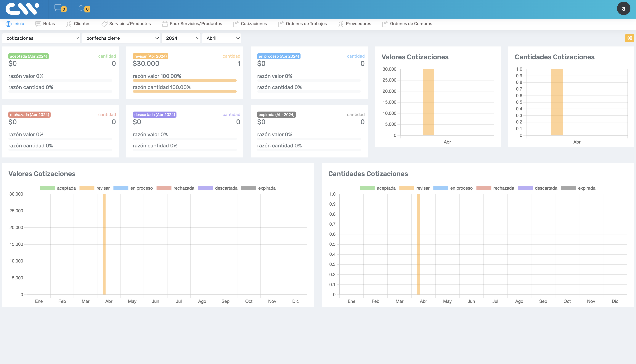Click the Inicio globe icon
Image resolution: width=636 pixels, height=364 pixels.
tap(9, 24)
